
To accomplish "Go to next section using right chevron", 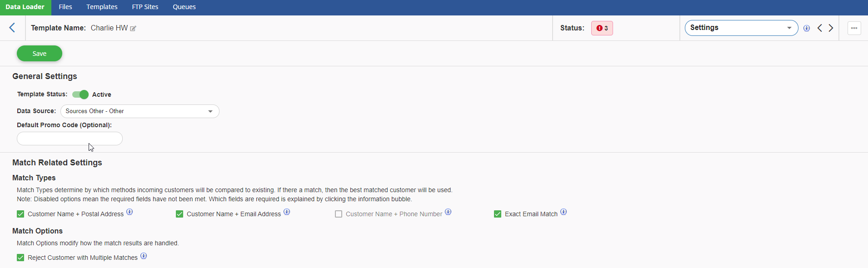I will (x=831, y=28).
